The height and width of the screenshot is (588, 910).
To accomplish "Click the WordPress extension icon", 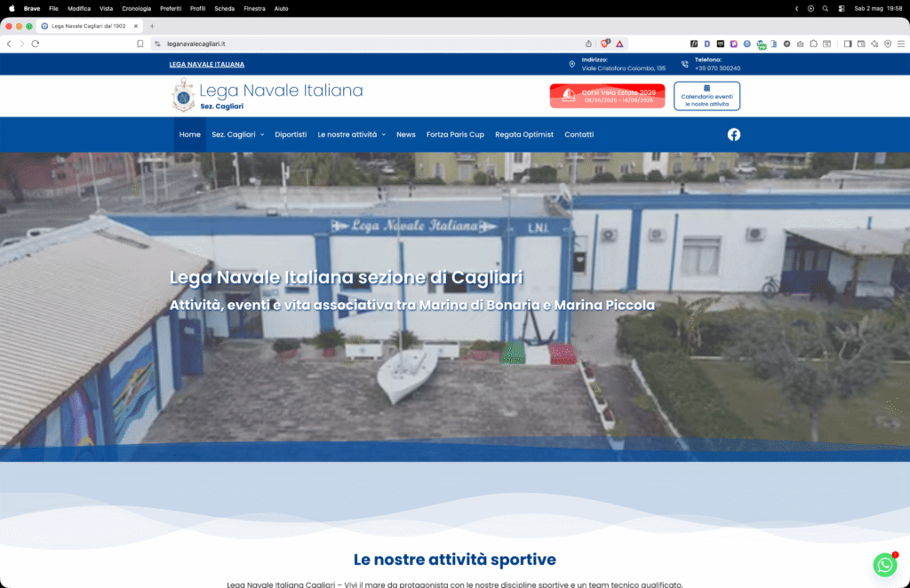I will tap(746, 44).
